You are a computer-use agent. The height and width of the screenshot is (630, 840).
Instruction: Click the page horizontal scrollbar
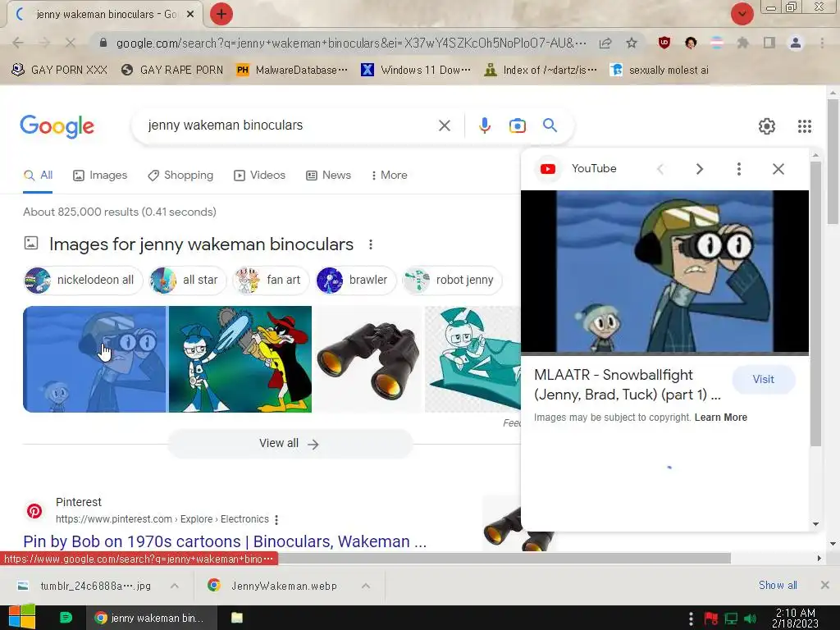click(504, 559)
